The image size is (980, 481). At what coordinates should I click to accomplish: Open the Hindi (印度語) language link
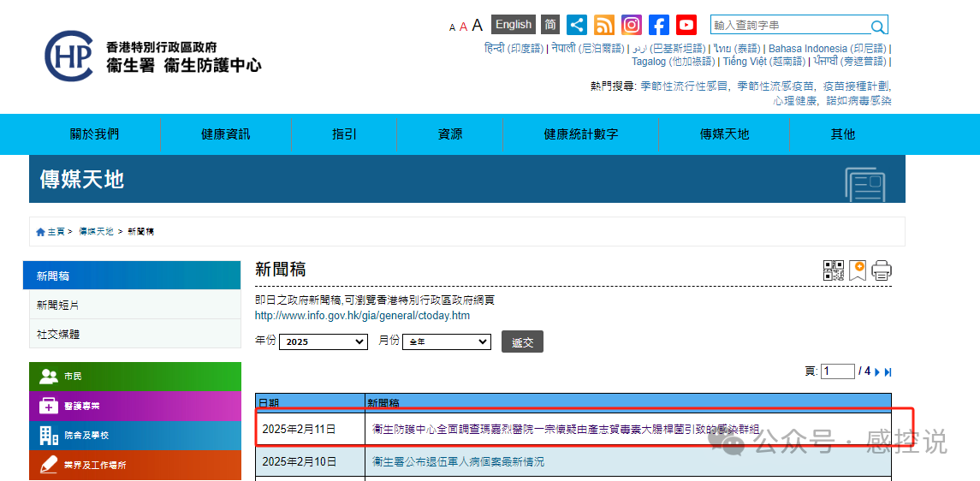tap(514, 49)
